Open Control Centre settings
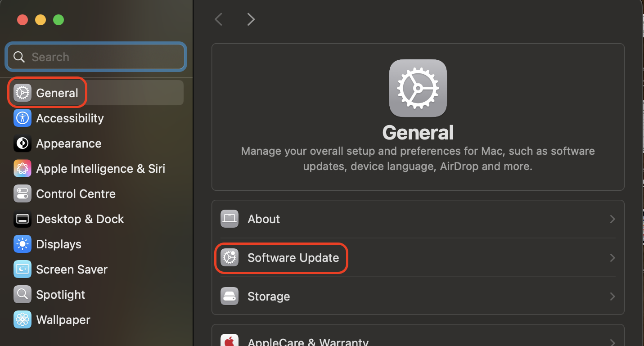 tap(22, 193)
